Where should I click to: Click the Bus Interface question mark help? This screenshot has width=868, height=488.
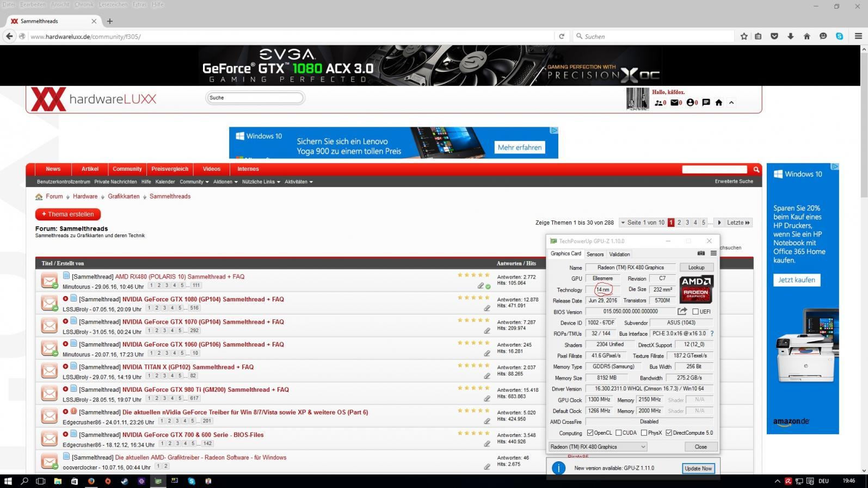coord(712,333)
